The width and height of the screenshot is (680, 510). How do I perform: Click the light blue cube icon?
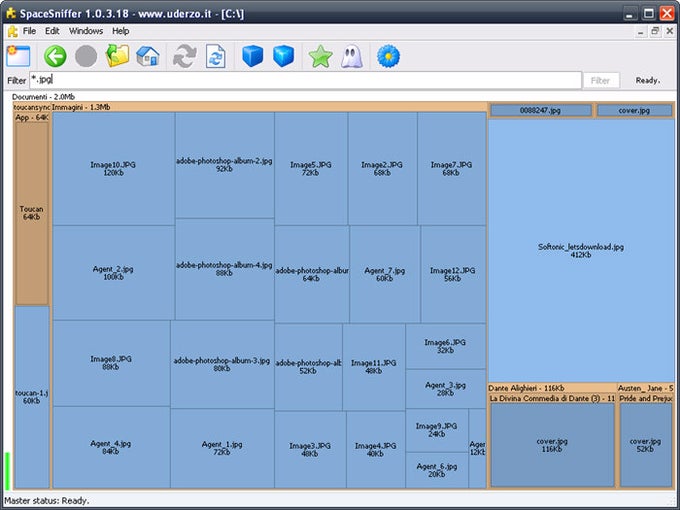pos(284,56)
